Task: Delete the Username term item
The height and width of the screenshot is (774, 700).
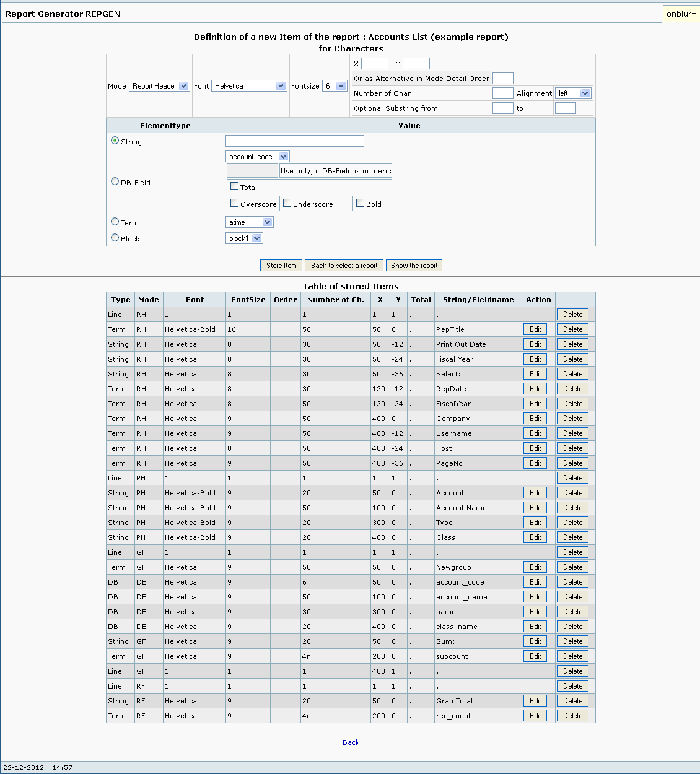Action: [572, 433]
